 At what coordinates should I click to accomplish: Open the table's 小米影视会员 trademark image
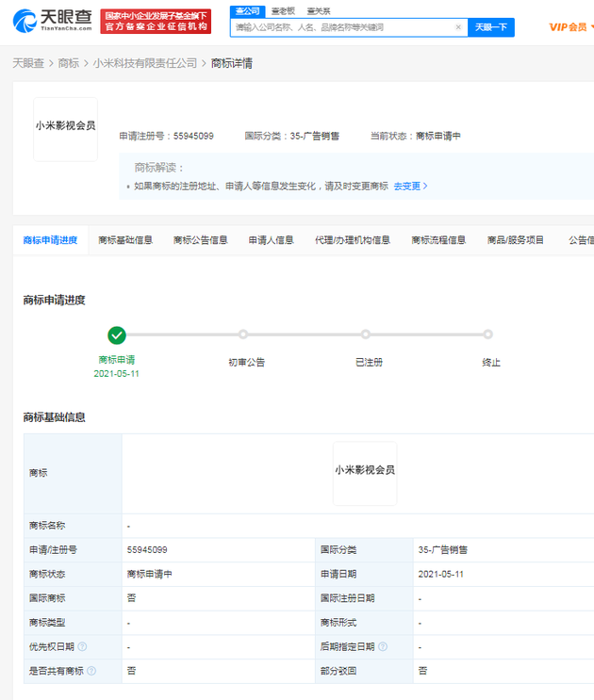pos(365,473)
